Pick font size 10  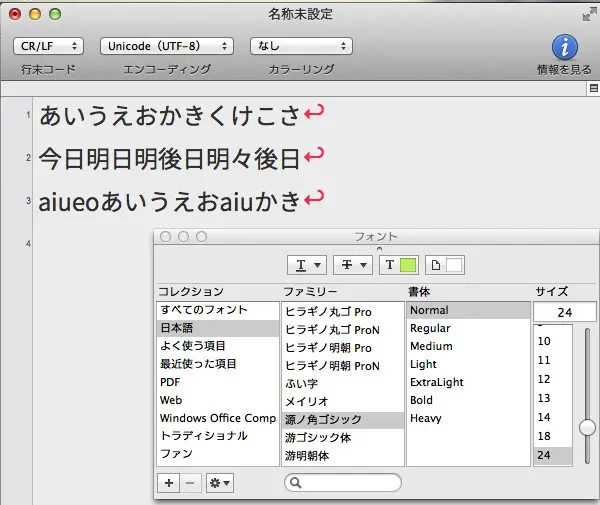pos(553,341)
